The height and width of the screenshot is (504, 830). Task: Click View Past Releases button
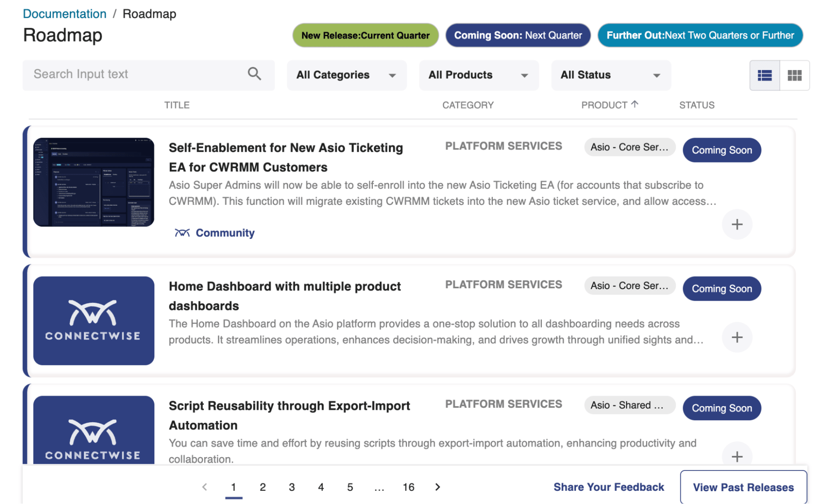click(x=743, y=487)
